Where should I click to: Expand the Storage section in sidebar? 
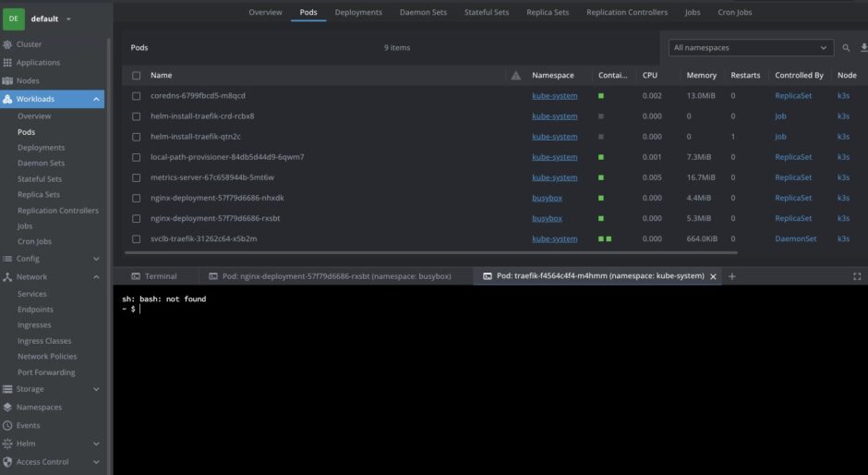pyautogui.click(x=96, y=389)
